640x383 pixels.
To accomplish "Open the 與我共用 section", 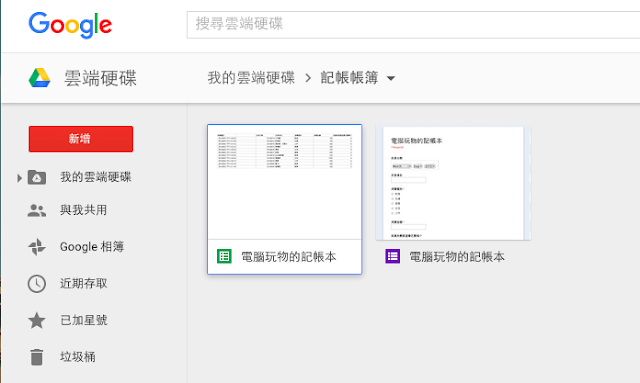I will click(x=84, y=210).
